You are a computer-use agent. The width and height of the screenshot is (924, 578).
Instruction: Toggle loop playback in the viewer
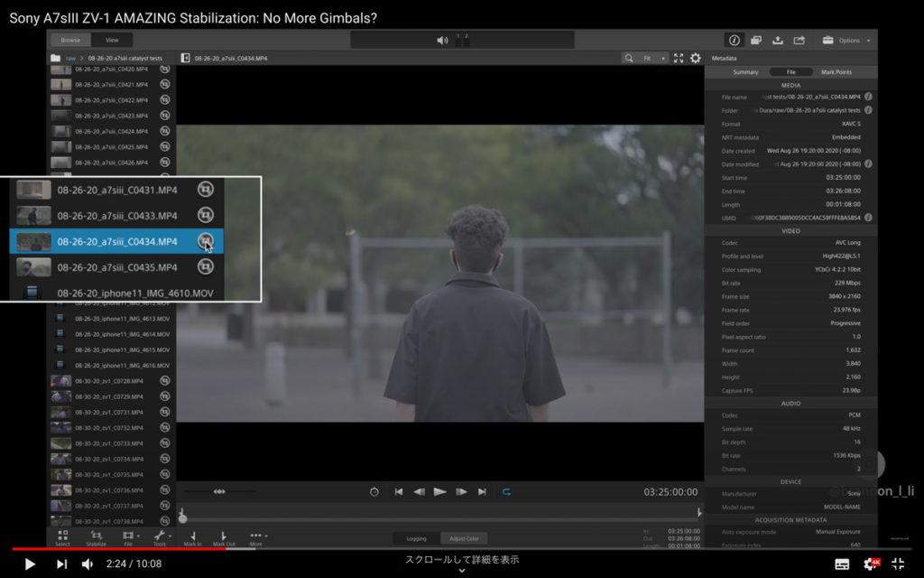coord(507,491)
